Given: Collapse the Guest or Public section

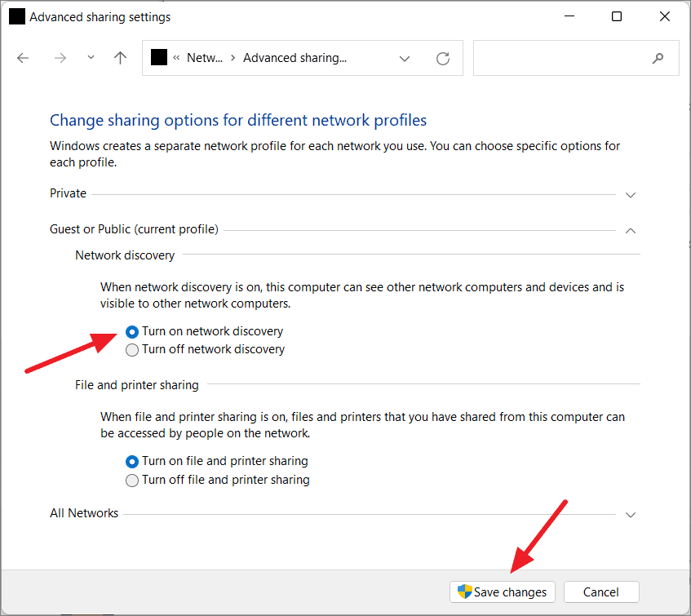Looking at the screenshot, I should pos(630,231).
